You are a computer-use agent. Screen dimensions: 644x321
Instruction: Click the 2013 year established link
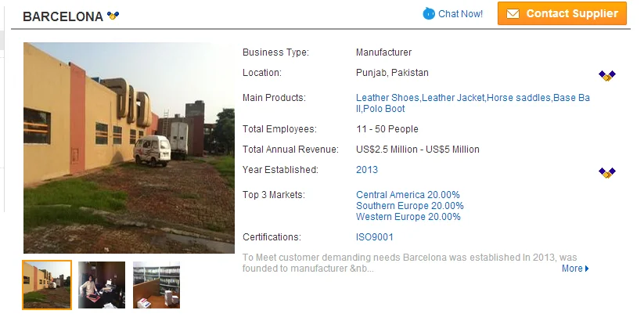tap(367, 170)
